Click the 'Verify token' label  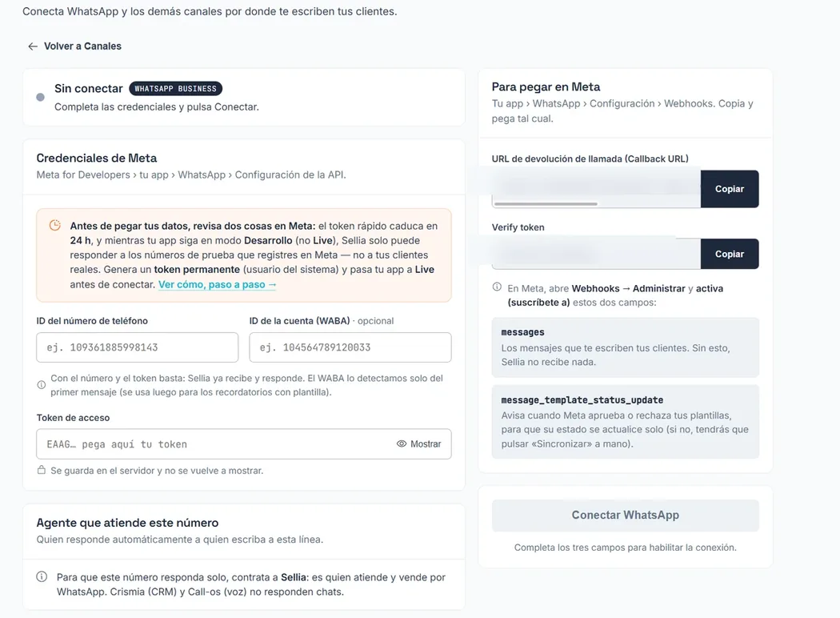point(518,227)
